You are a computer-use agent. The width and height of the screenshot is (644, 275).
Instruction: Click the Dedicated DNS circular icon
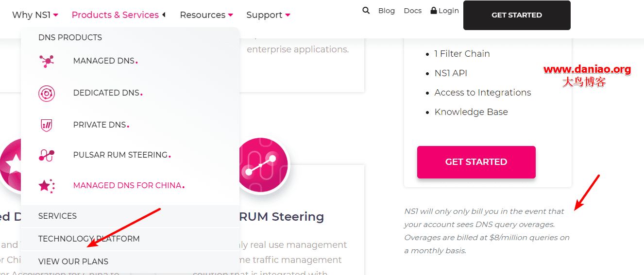(47, 93)
